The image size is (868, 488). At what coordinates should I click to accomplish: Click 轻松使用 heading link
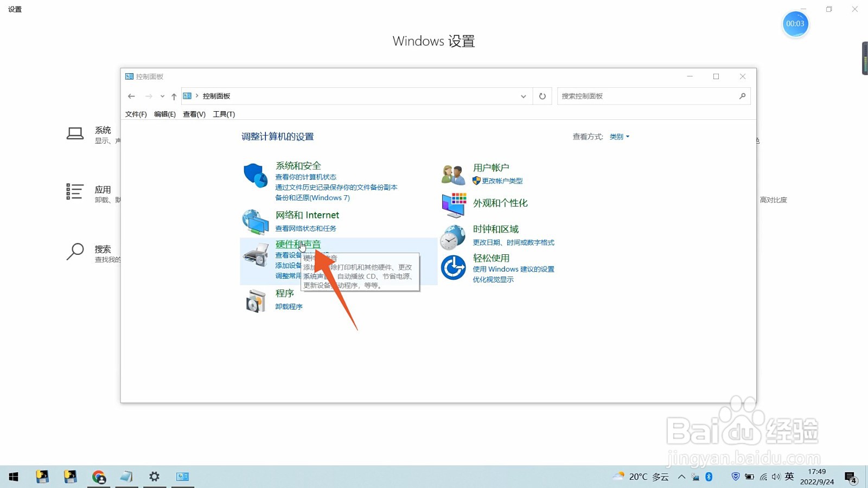coord(491,258)
